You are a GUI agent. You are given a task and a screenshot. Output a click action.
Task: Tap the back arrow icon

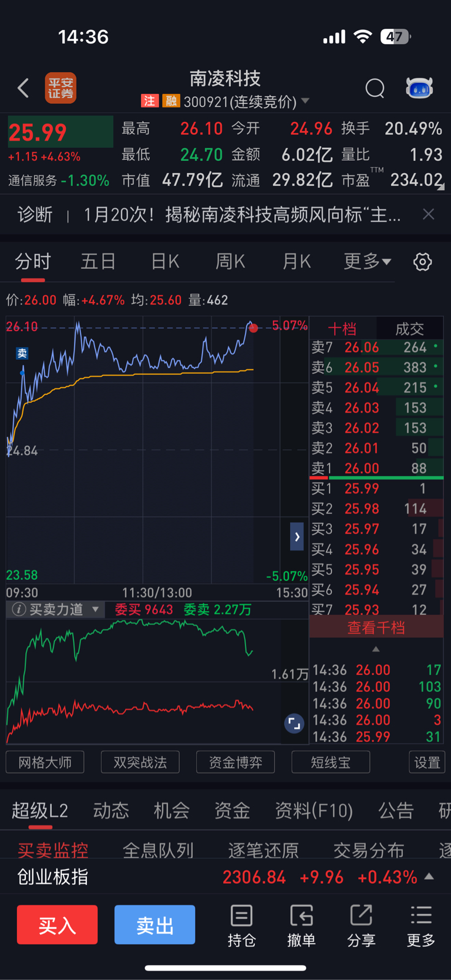tap(23, 88)
